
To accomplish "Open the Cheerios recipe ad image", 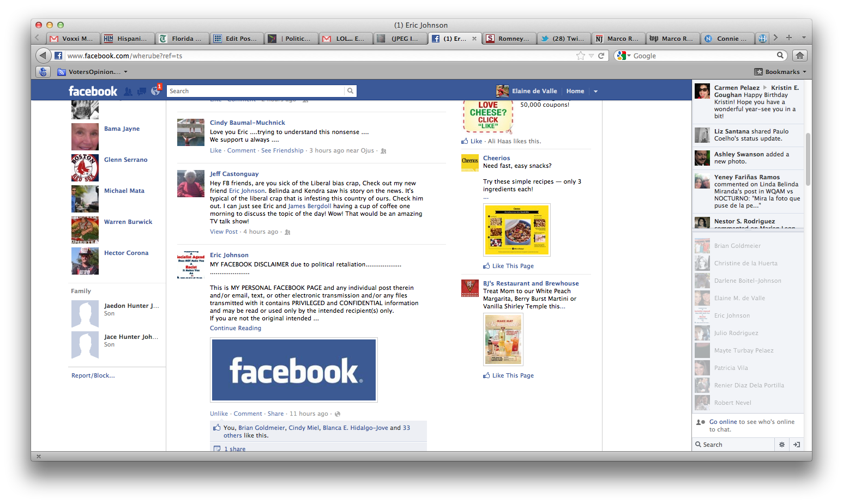I will pyautogui.click(x=517, y=230).
